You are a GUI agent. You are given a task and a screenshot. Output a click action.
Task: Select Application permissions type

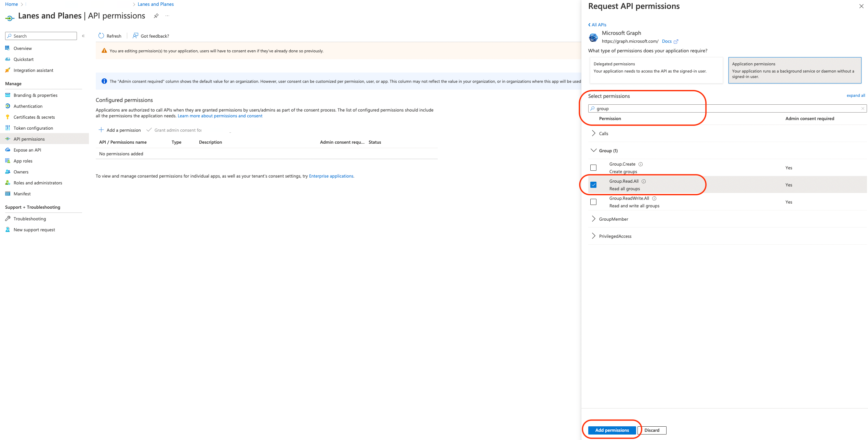(x=795, y=70)
